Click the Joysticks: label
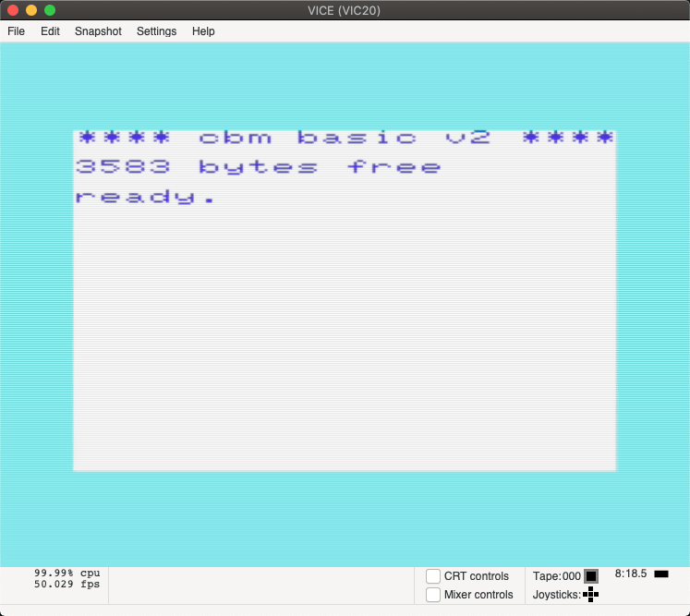Viewport: 690px width, 616px height. click(x=557, y=595)
